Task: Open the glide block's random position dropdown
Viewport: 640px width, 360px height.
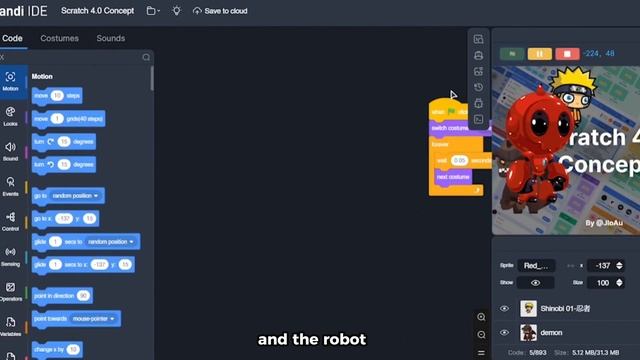Action: click(x=111, y=242)
